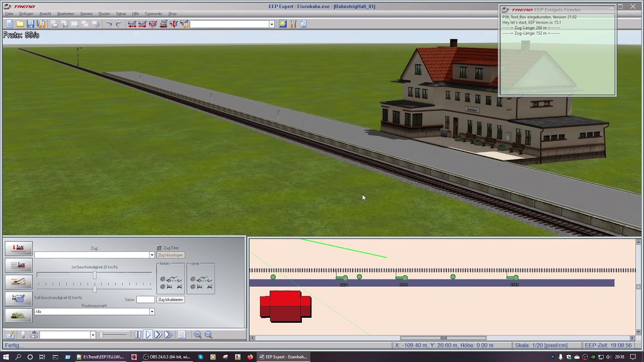Click the selection cursor icon beside speed controls
644x362 pixels.
182,335
